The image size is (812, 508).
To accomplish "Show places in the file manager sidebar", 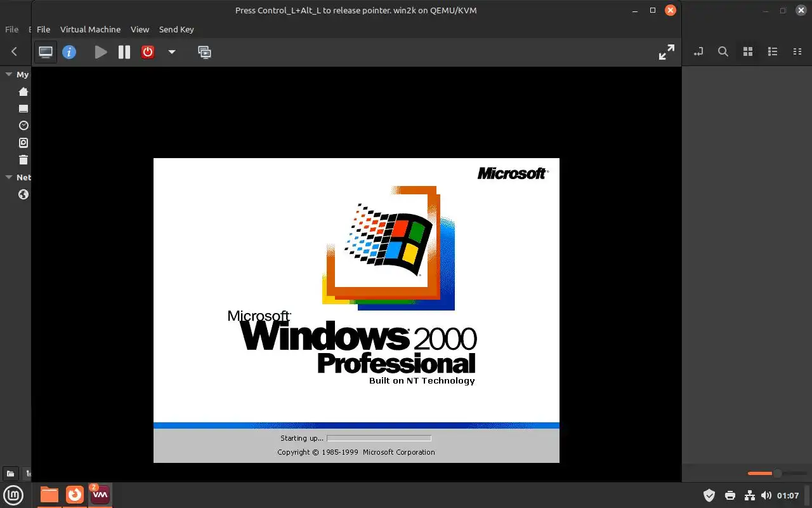I will click(x=10, y=473).
